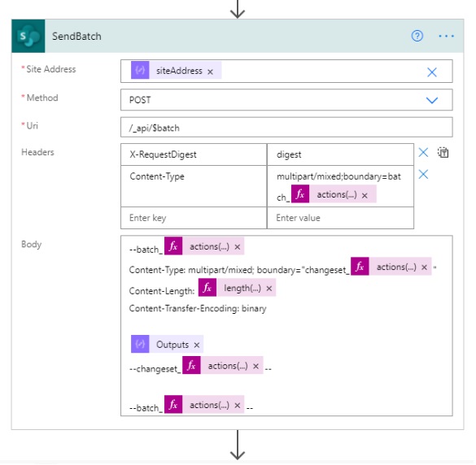Image resolution: width=476 pixels, height=465 pixels.
Task: Click the digest header value field
Action: pos(340,154)
